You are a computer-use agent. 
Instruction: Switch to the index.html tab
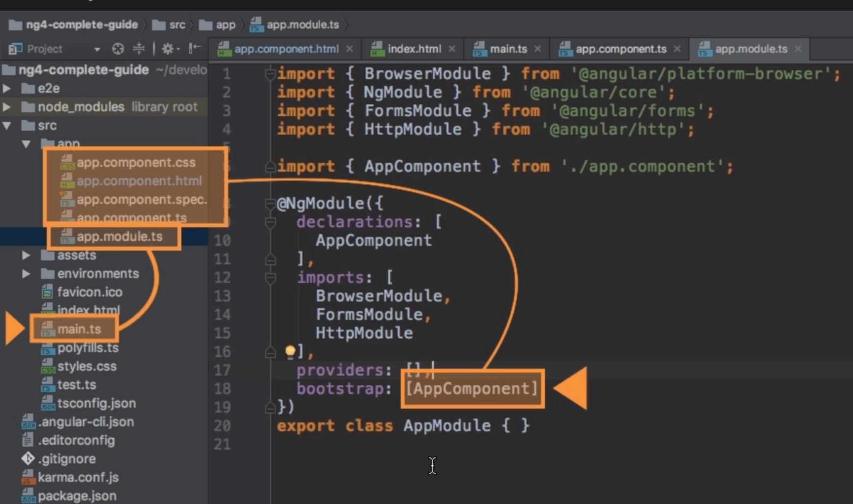pyautogui.click(x=414, y=49)
